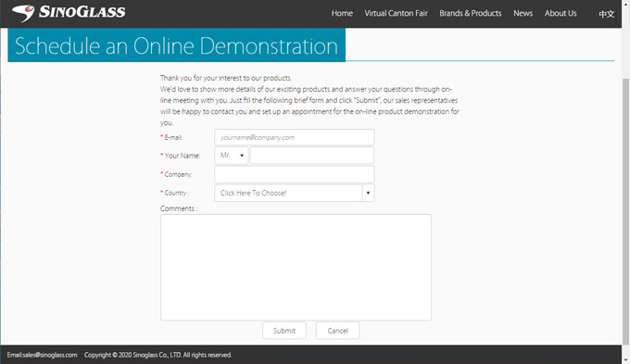The image size is (630, 364).
Task: Focus the Company text field
Action: click(295, 174)
